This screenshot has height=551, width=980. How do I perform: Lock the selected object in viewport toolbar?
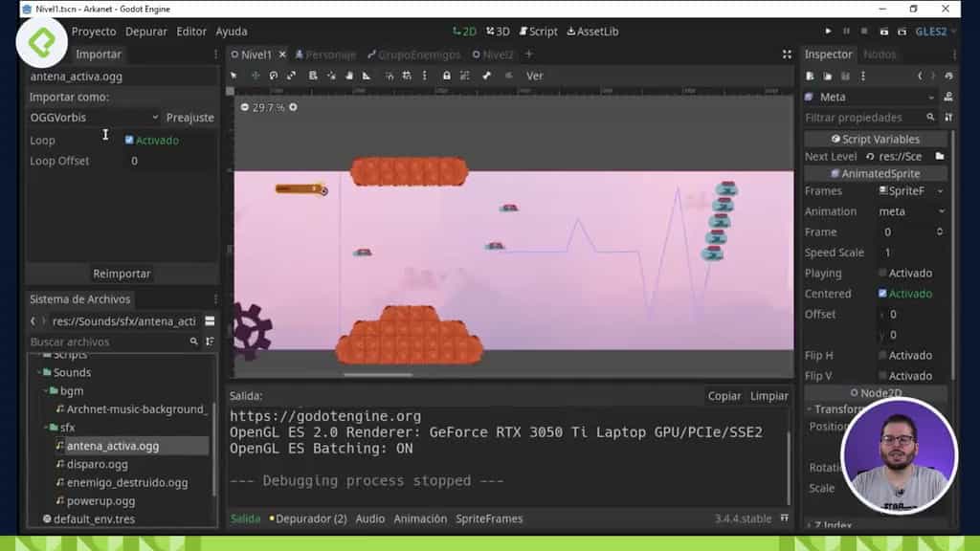(x=446, y=76)
